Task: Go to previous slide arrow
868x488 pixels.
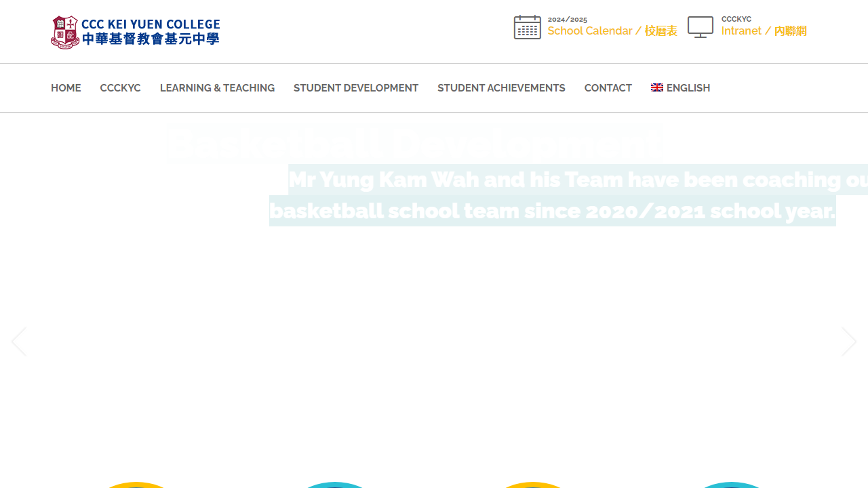Action: coord(19,342)
